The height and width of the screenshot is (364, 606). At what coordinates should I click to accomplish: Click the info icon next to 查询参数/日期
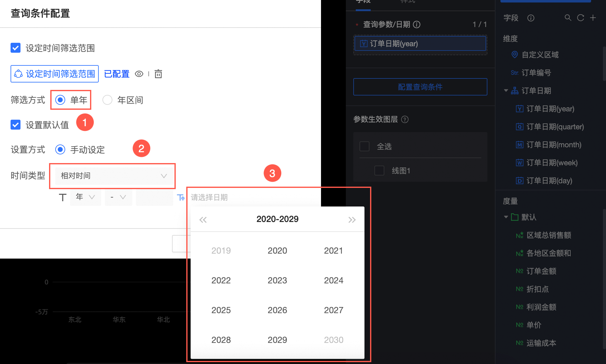(x=417, y=24)
